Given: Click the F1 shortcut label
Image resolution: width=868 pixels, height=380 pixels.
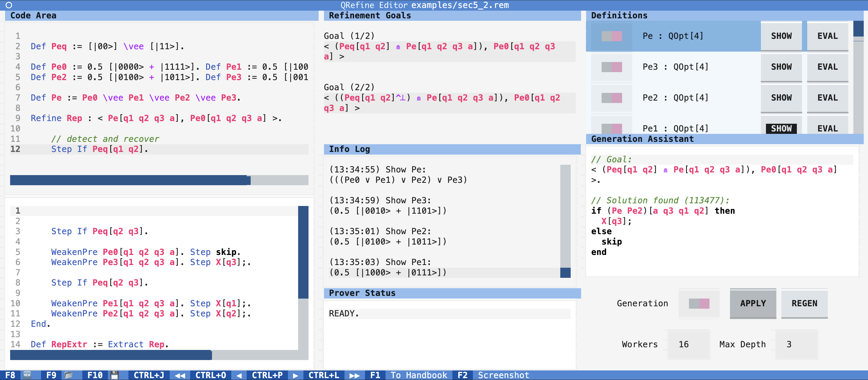Looking at the screenshot, I should click(x=375, y=375).
